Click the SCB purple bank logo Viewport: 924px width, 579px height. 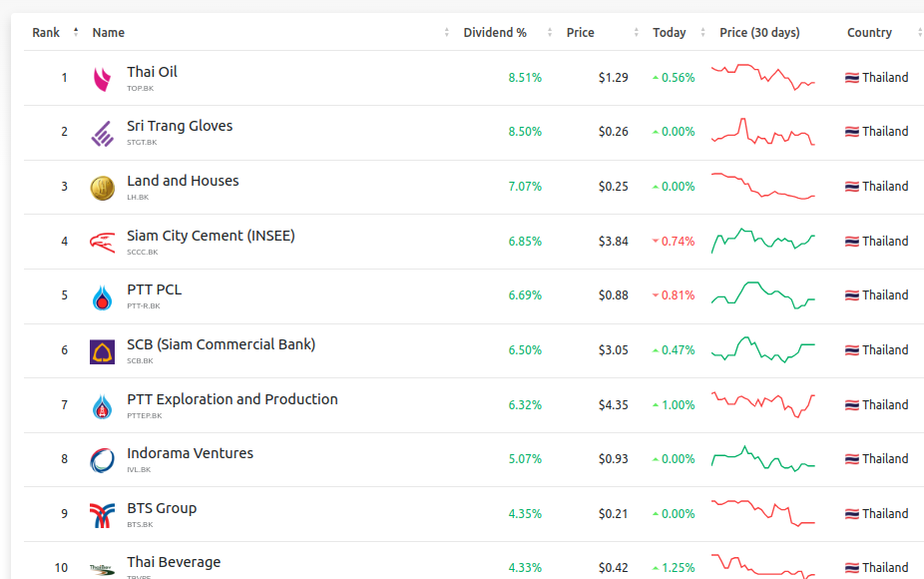[x=102, y=351]
